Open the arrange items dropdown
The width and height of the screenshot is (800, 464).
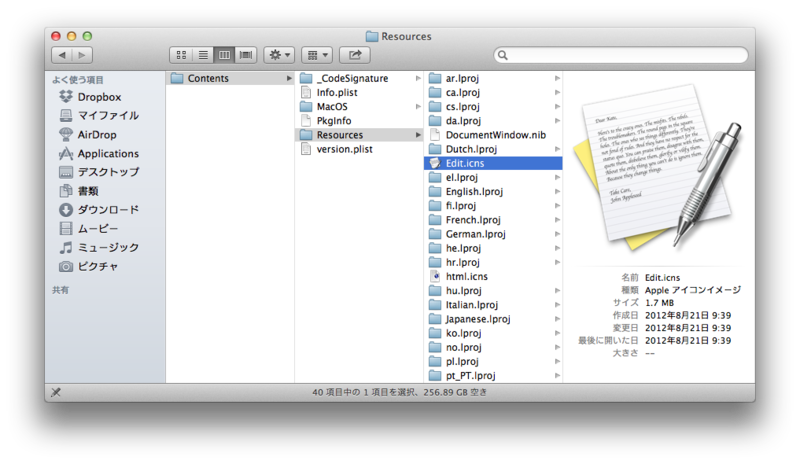pyautogui.click(x=317, y=55)
